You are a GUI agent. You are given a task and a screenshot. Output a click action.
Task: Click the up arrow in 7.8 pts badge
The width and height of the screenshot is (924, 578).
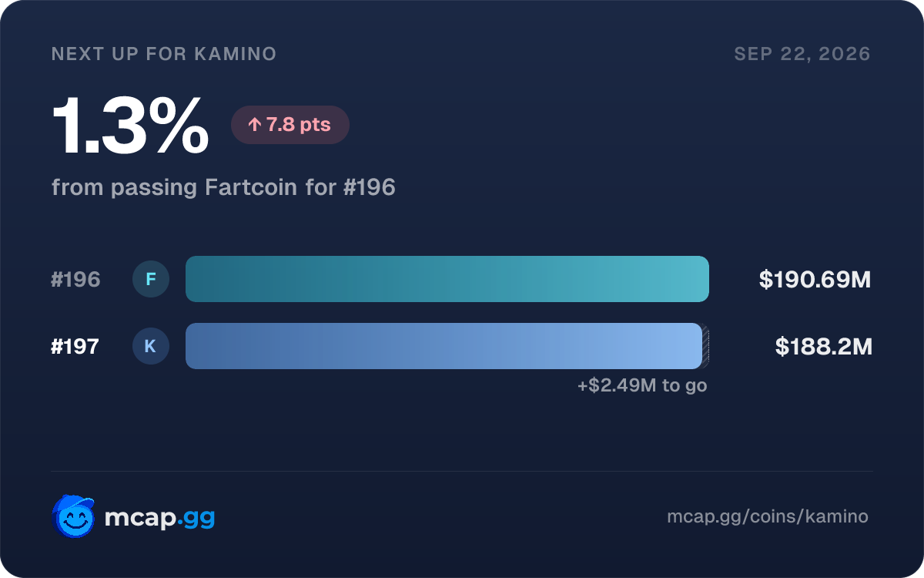click(255, 125)
